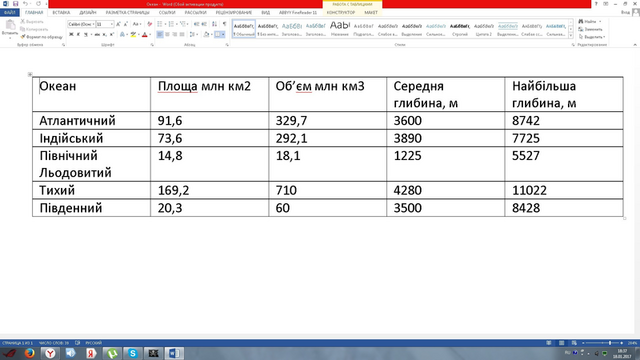
Task: Click the Найти find button
Action: click(x=590, y=21)
